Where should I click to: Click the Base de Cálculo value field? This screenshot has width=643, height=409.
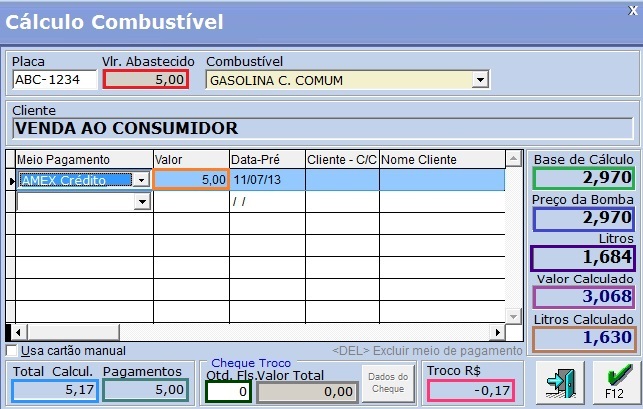point(584,178)
